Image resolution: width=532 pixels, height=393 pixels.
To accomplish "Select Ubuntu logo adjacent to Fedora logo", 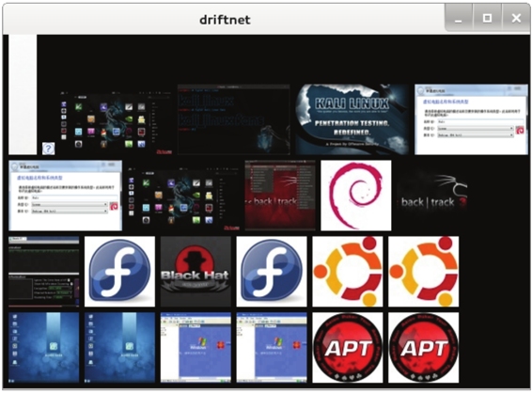I will [348, 272].
